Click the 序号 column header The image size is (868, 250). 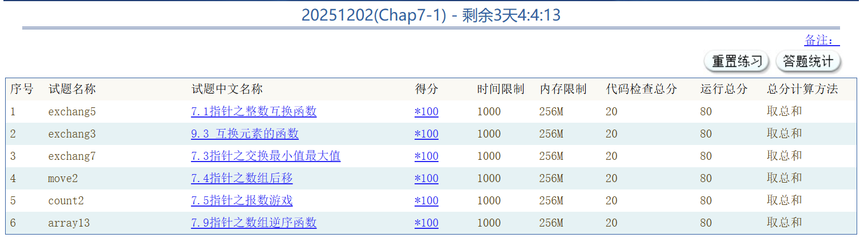[22, 89]
